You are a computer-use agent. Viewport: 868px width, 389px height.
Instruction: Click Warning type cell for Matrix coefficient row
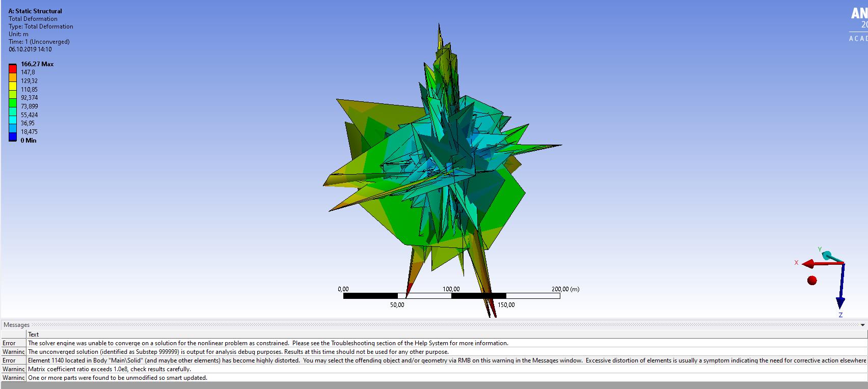pos(13,369)
